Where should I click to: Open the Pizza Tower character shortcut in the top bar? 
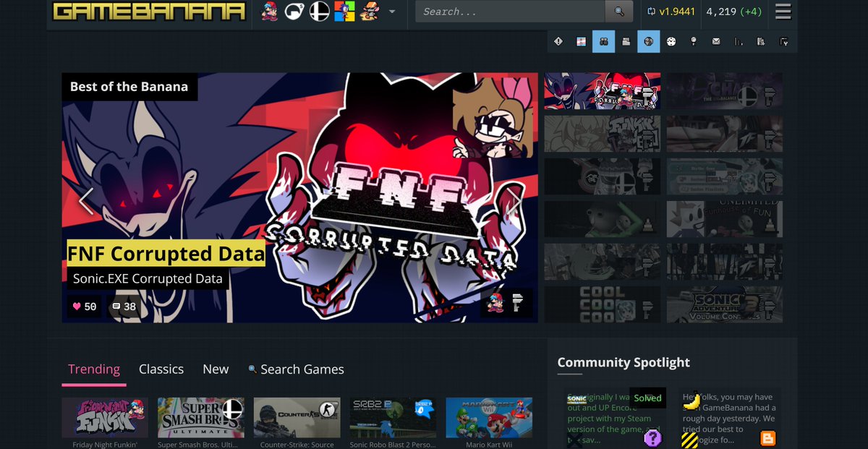tap(369, 12)
